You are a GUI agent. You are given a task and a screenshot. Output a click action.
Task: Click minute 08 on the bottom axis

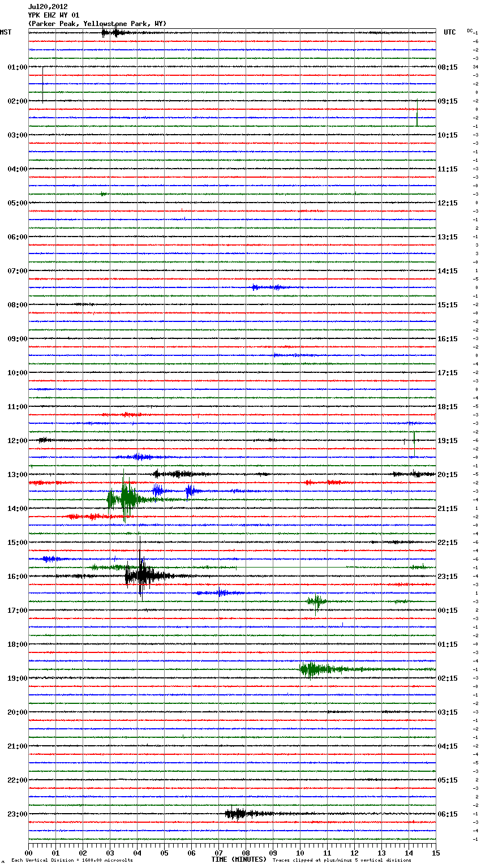tap(246, 853)
